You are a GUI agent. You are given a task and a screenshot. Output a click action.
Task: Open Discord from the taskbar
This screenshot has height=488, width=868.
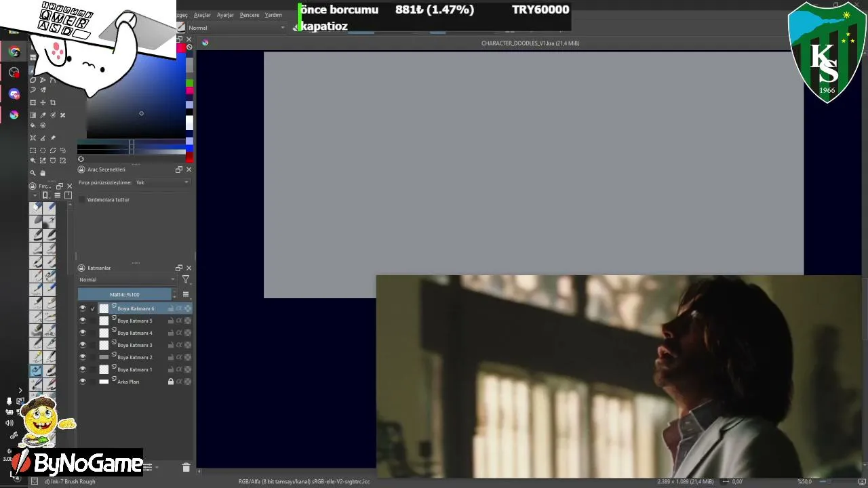14,94
